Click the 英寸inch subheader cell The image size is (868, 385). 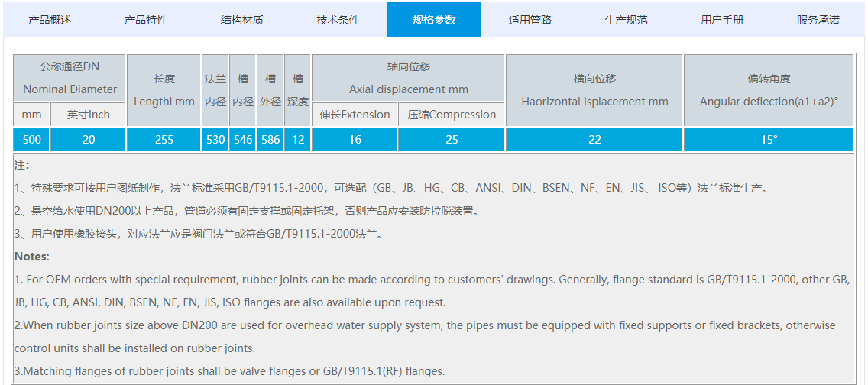click(88, 115)
